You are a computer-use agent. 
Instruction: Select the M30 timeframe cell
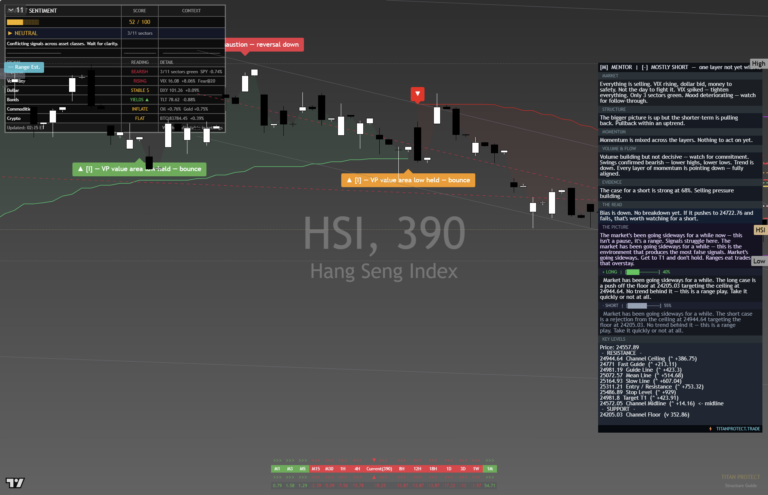329,469
